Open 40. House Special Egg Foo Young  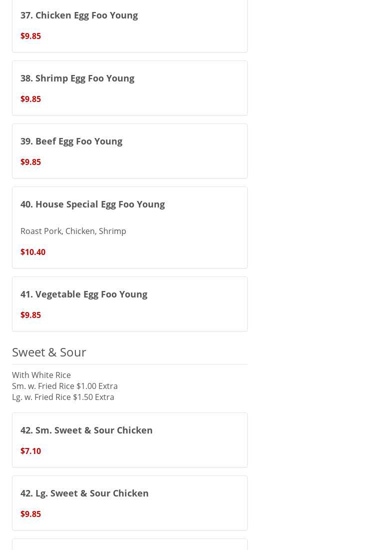(92, 204)
